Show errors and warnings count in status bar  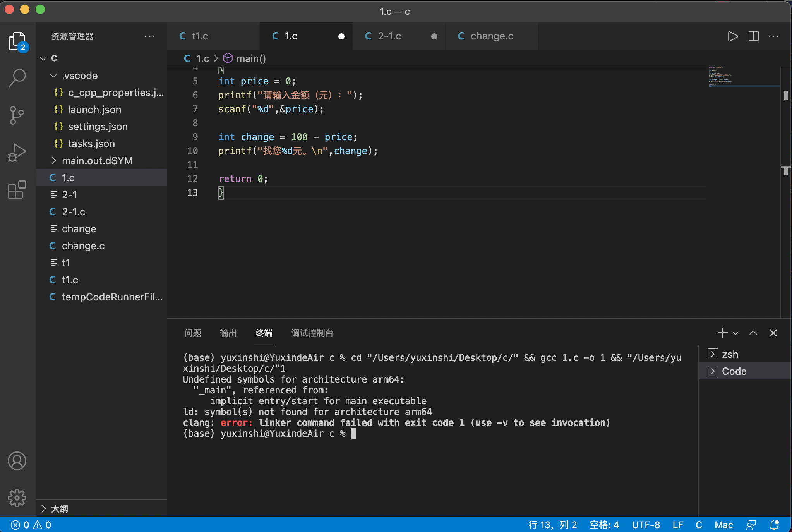[31, 525]
